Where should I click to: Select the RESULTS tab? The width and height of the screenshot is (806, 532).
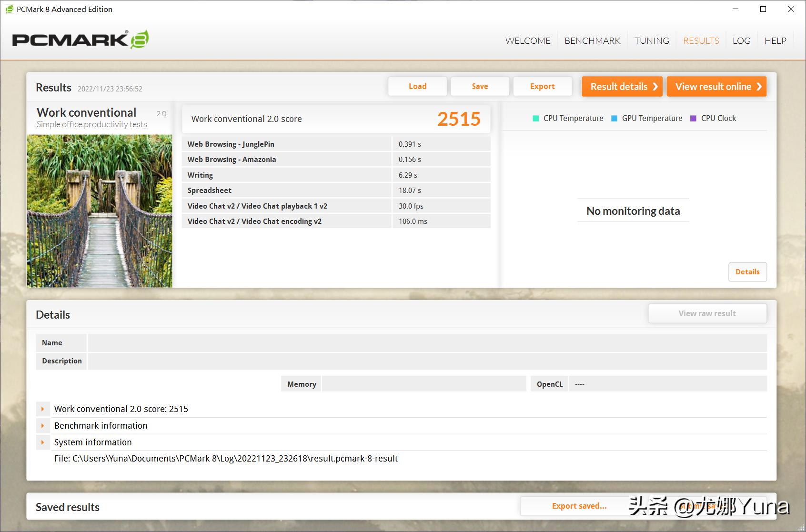click(x=701, y=40)
